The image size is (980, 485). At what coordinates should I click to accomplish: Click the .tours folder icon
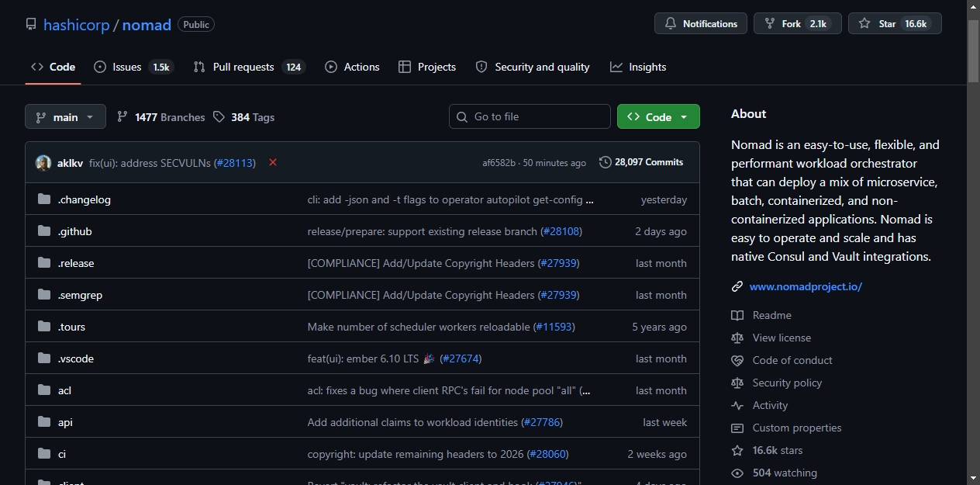44,327
